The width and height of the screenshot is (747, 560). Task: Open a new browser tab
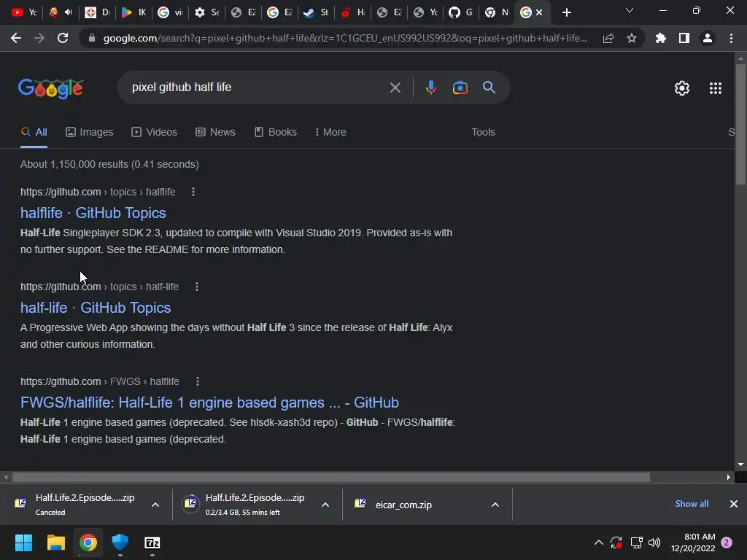point(566,12)
